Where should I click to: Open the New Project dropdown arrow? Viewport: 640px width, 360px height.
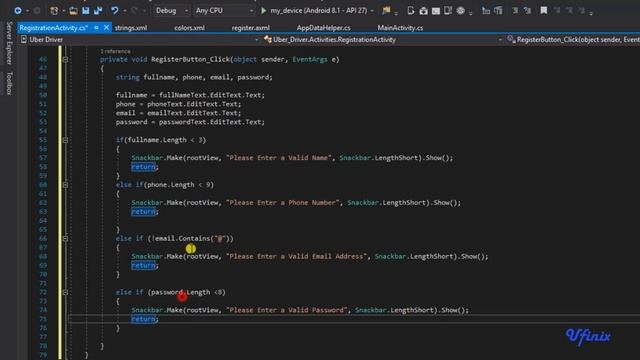[x=64, y=11]
